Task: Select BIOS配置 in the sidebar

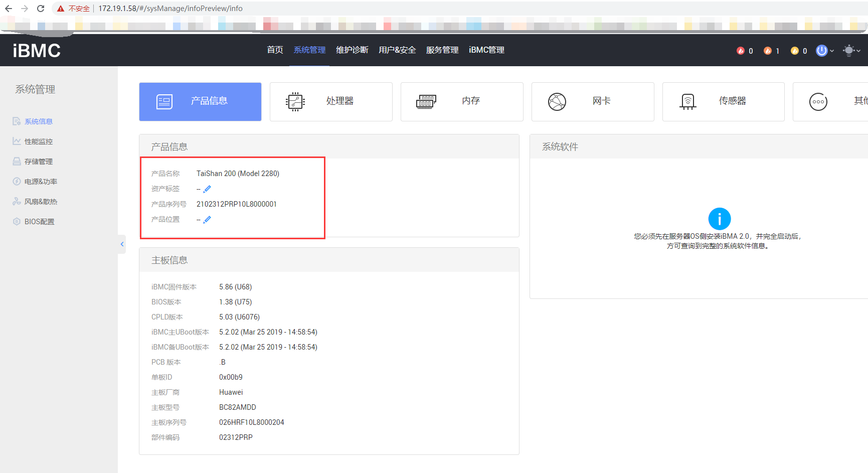Action: [x=39, y=222]
